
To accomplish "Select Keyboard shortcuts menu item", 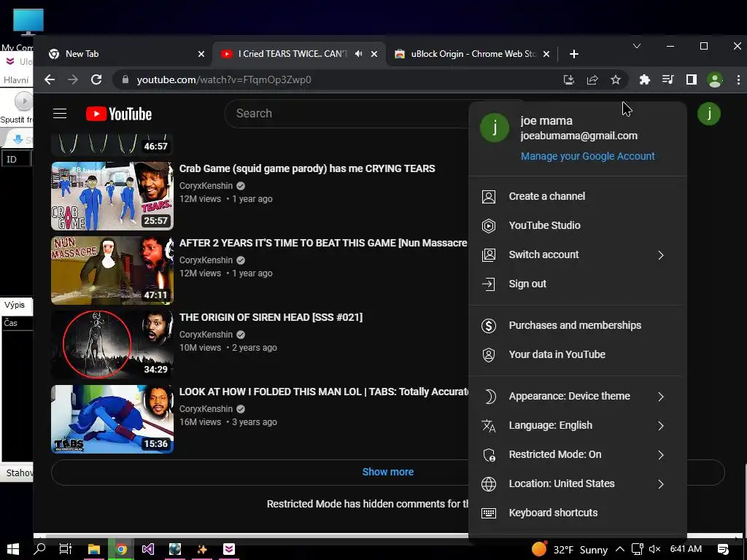I will tap(578, 513).
